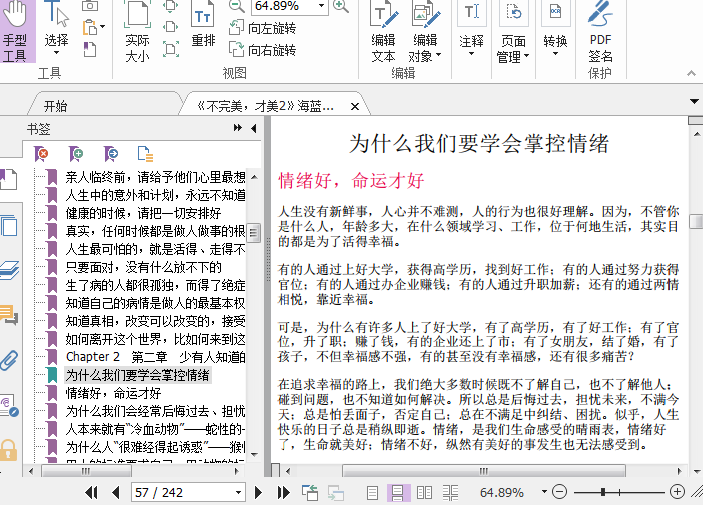
Task: Toggle continuous page view mode
Action: tap(398, 493)
